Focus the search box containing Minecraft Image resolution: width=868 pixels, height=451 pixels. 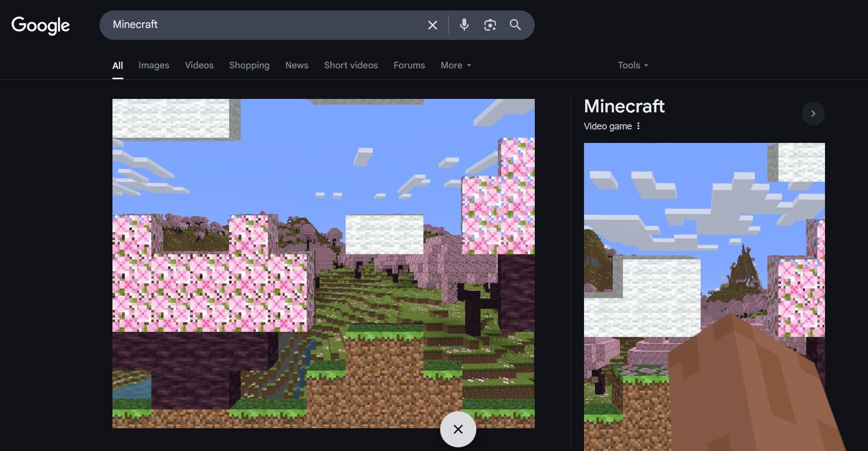point(259,25)
